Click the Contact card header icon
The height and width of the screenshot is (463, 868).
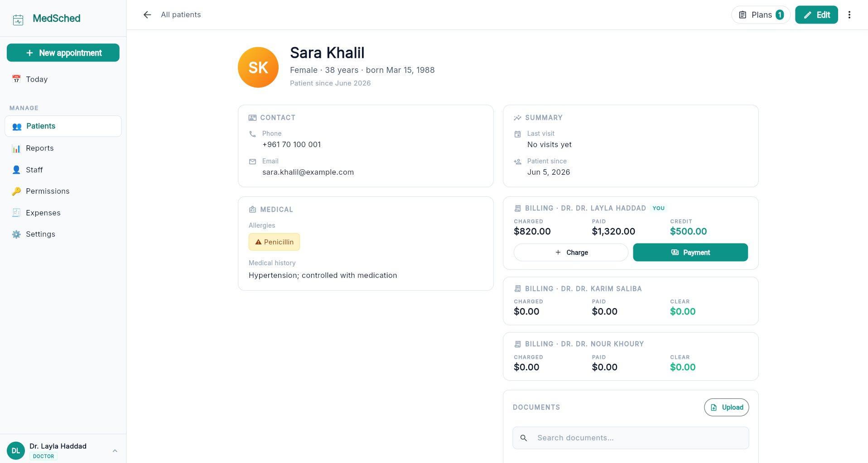(253, 118)
